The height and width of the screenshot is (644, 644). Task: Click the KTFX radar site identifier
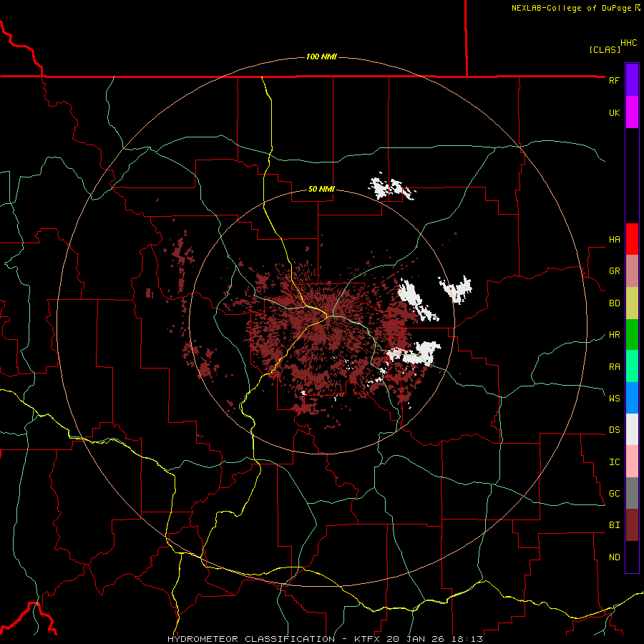click(x=369, y=639)
